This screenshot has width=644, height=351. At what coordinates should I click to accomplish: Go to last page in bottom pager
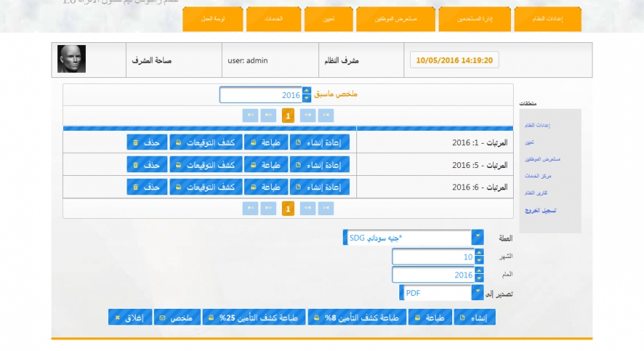(x=250, y=208)
